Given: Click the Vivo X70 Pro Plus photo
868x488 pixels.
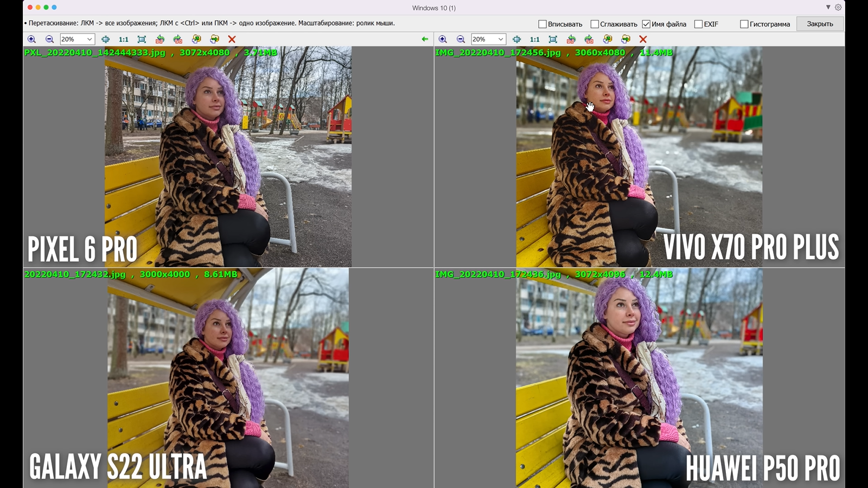Looking at the screenshot, I should point(639,157).
